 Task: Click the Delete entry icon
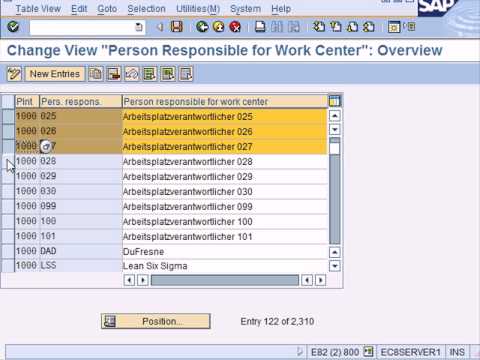click(x=114, y=74)
